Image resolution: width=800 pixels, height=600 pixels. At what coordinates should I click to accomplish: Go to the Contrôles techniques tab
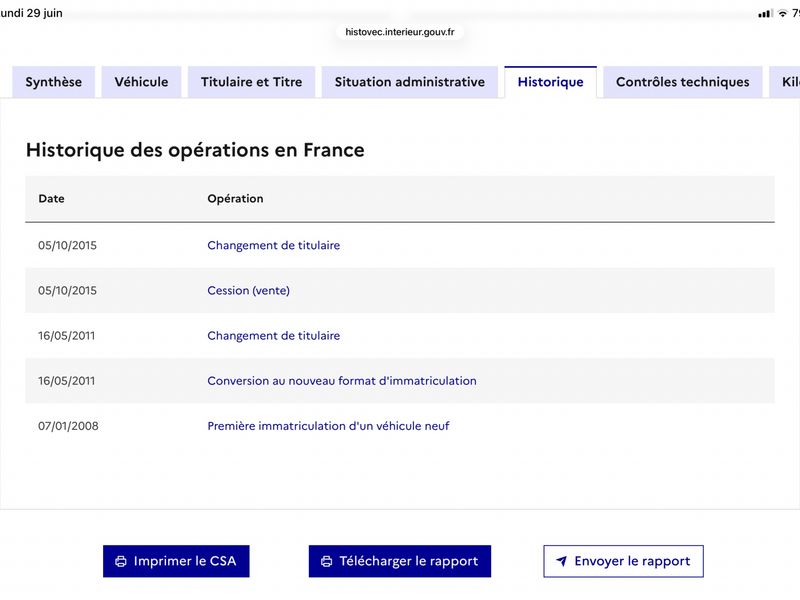683,82
